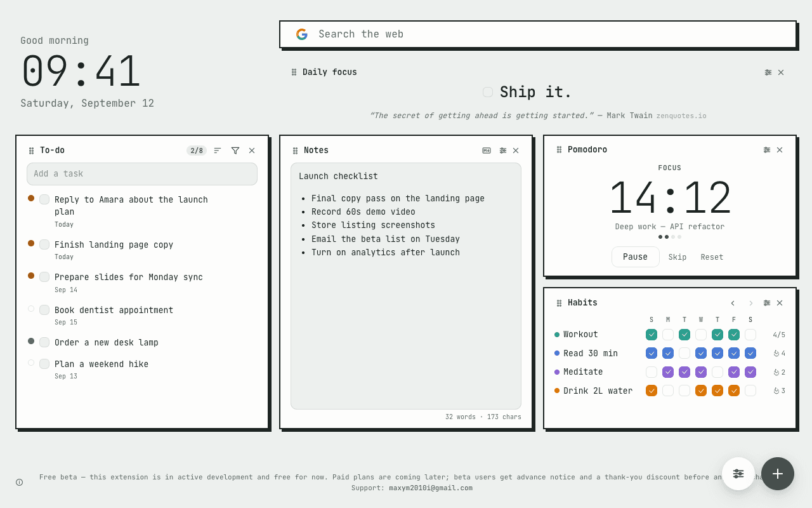The height and width of the screenshot is (508, 812).
Task: Click the Reset link in Pomodoro
Action: pos(712,257)
